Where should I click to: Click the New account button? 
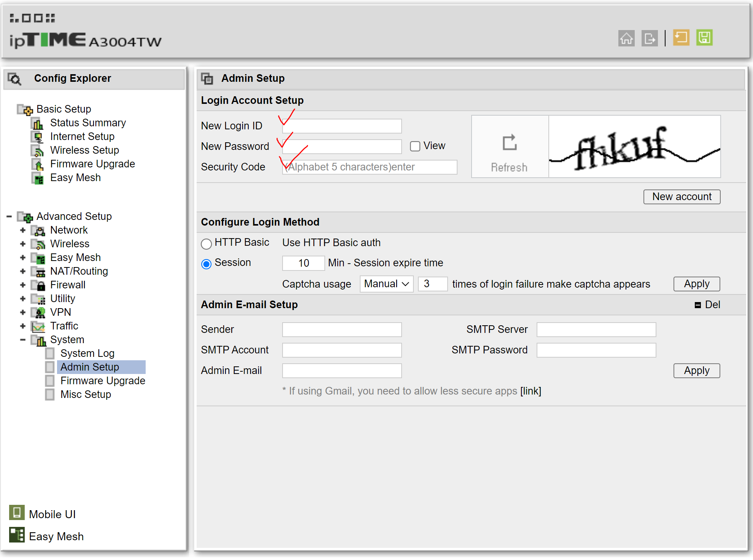[x=681, y=197]
